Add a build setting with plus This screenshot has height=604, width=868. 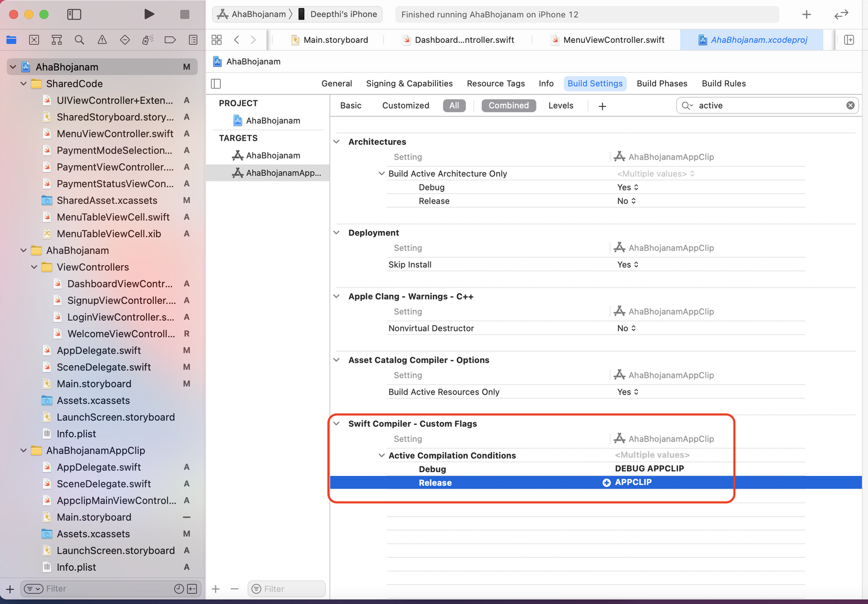pyautogui.click(x=602, y=106)
